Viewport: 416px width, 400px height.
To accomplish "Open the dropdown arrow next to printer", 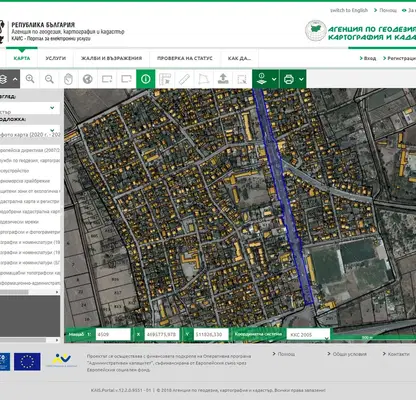I will (x=301, y=79).
